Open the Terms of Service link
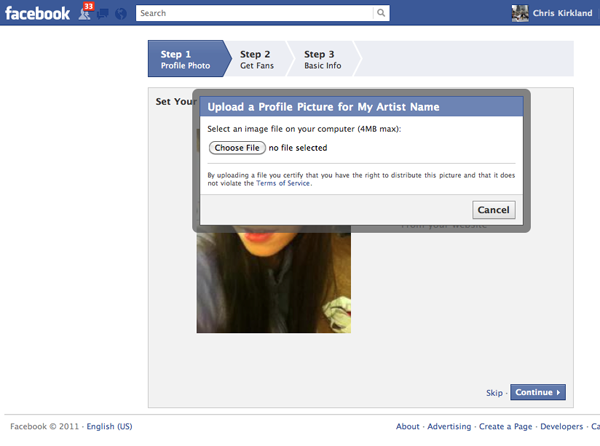The width and height of the screenshot is (600, 446). coord(283,183)
